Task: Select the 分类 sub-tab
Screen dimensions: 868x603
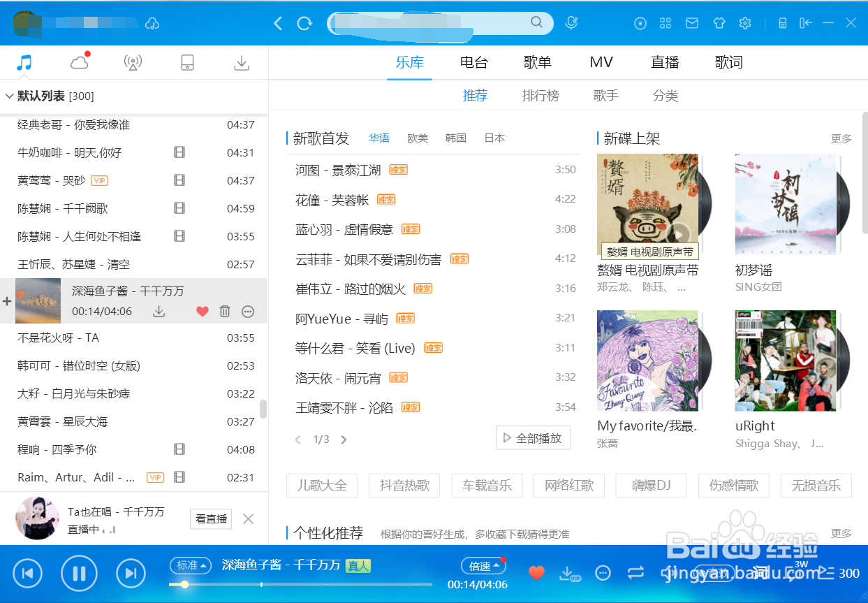Action: [x=665, y=96]
